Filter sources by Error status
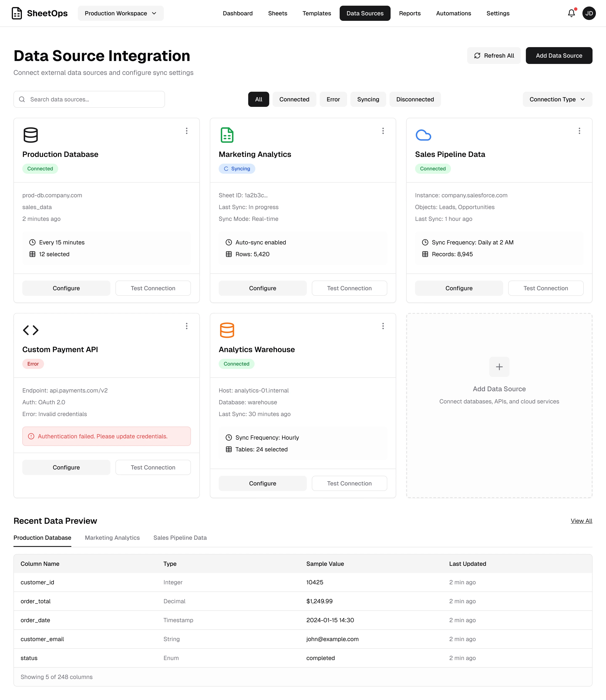This screenshot has width=606, height=700. pyautogui.click(x=333, y=99)
